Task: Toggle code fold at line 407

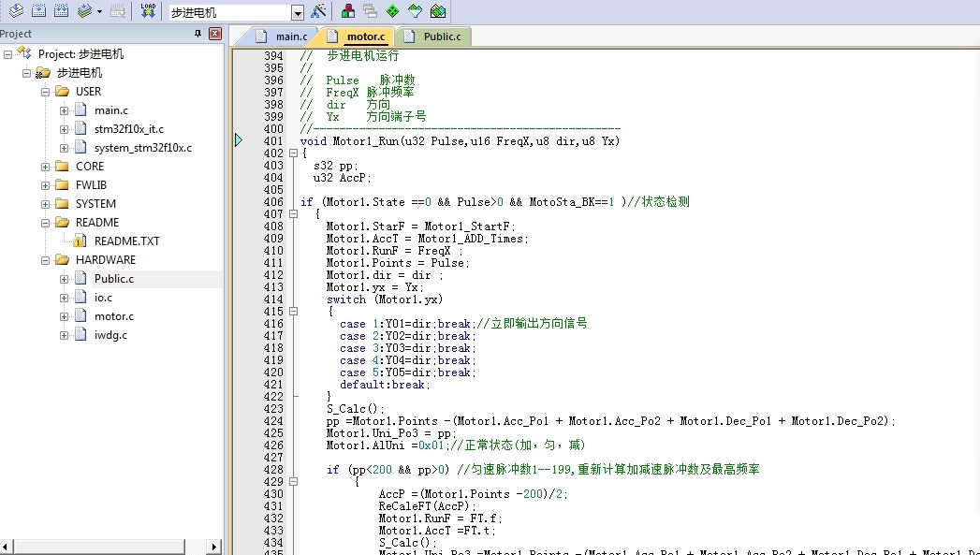Action: pos(293,213)
